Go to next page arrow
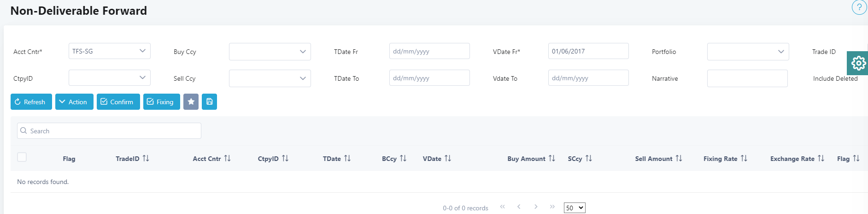Screen dimensions: 868x214 click(536, 207)
